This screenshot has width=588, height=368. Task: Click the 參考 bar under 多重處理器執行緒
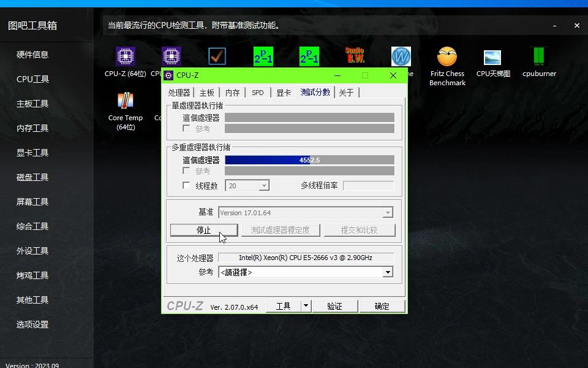click(309, 171)
